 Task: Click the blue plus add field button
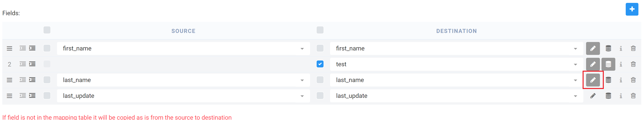click(x=632, y=9)
